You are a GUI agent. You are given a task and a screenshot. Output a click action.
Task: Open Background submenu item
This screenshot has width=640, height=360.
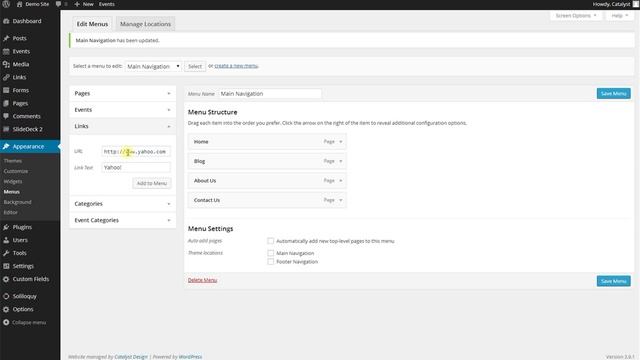click(x=18, y=202)
